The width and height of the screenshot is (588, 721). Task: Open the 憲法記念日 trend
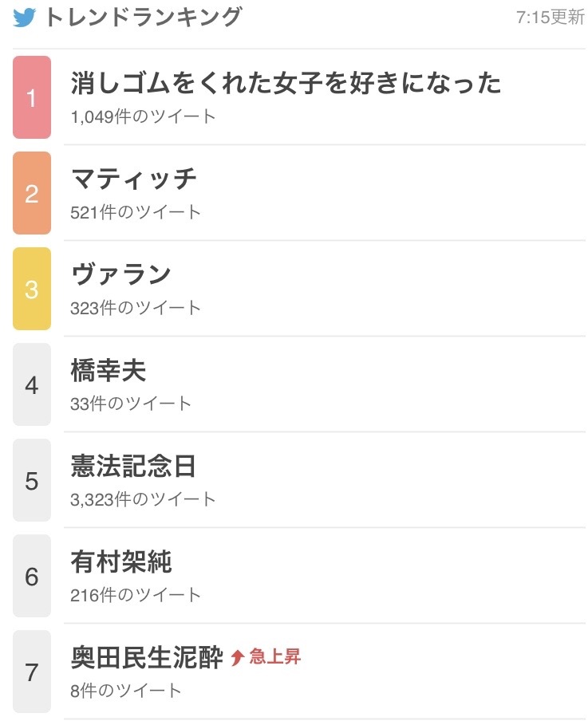(x=133, y=466)
